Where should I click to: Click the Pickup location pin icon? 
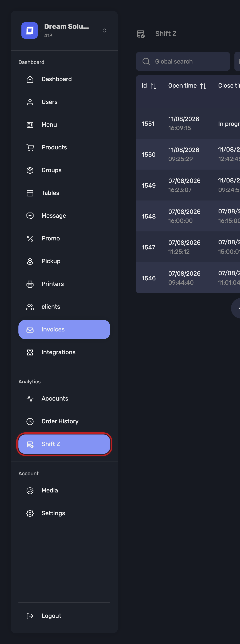(30, 261)
